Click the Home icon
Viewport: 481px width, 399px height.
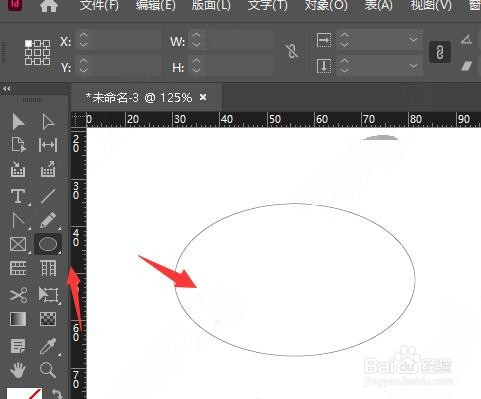(49, 6)
